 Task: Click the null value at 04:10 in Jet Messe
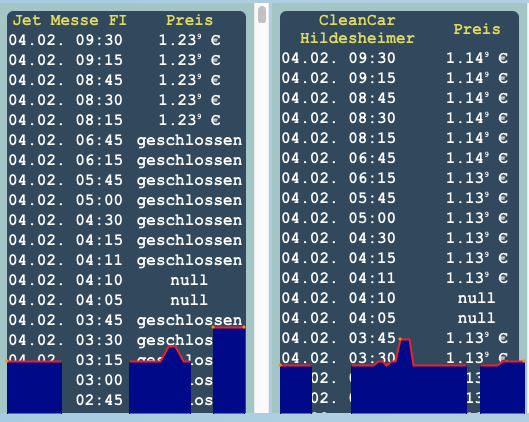click(189, 280)
